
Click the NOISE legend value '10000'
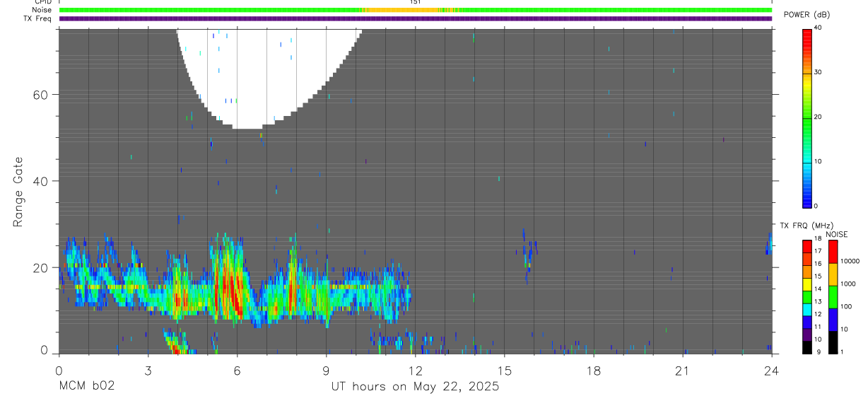[850, 261]
